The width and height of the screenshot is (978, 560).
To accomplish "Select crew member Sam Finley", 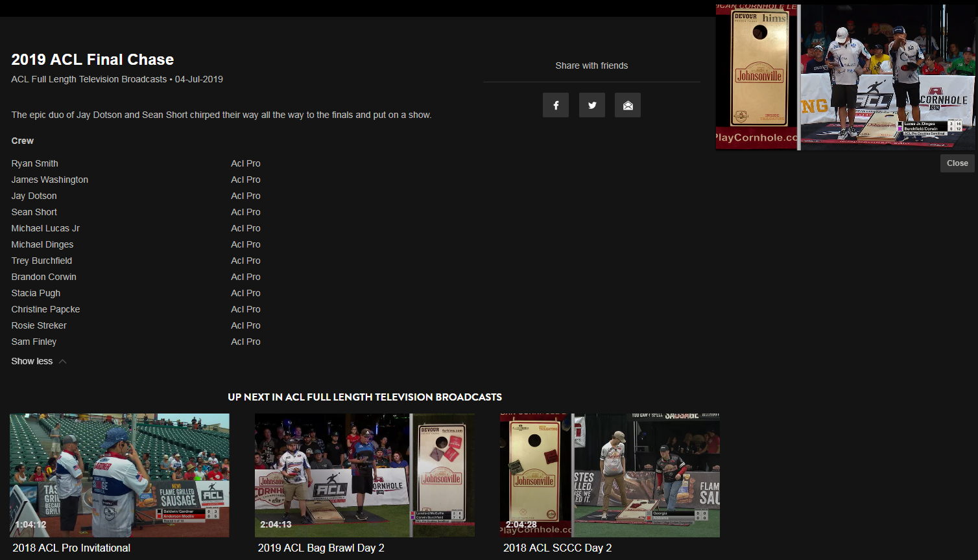I will (34, 342).
